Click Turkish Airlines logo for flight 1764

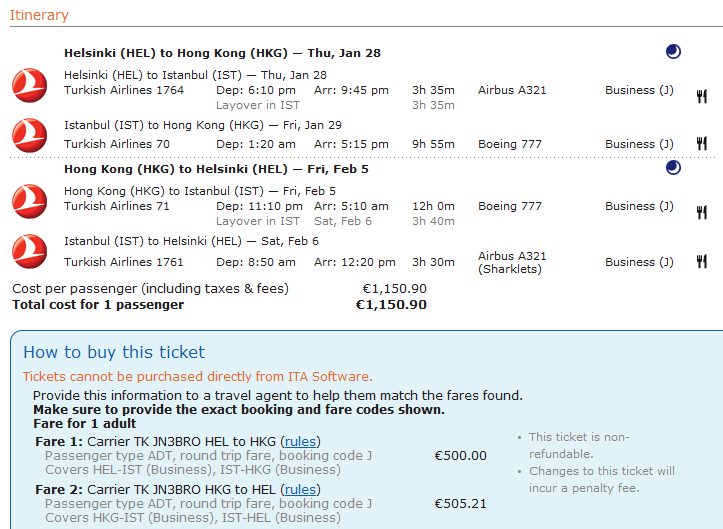click(x=30, y=86)
